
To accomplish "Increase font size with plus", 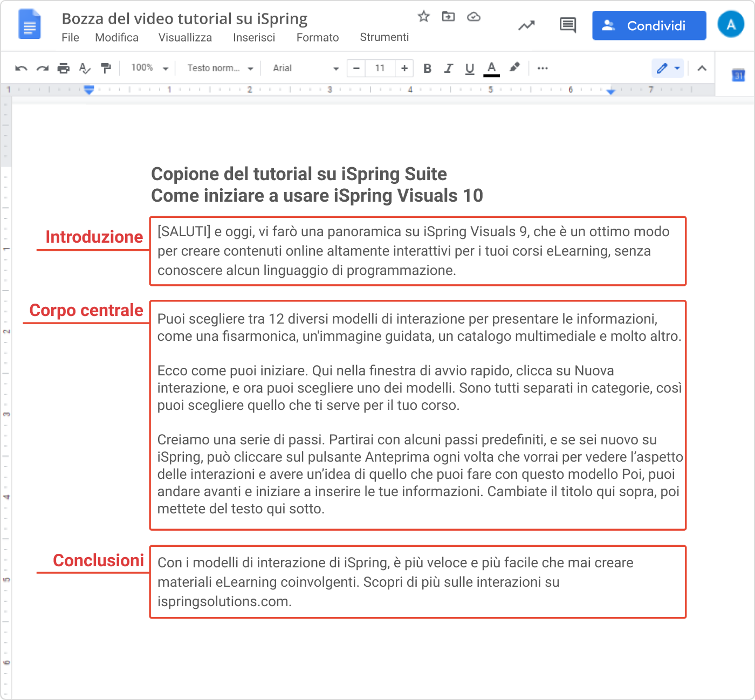I will pyautogui.click(x=404, y=68).
